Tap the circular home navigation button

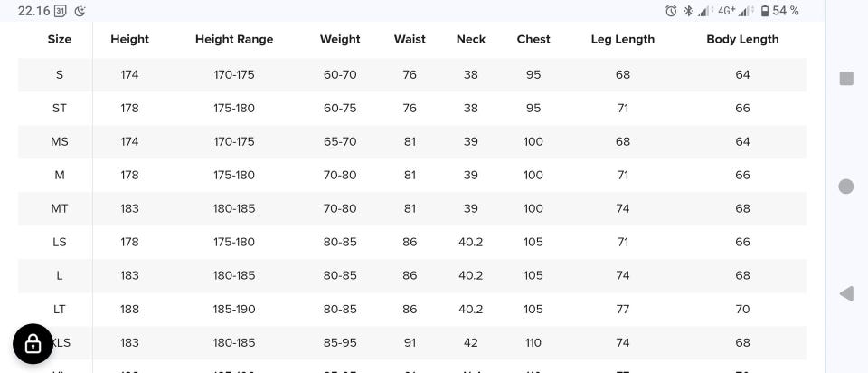pos(846,186)
